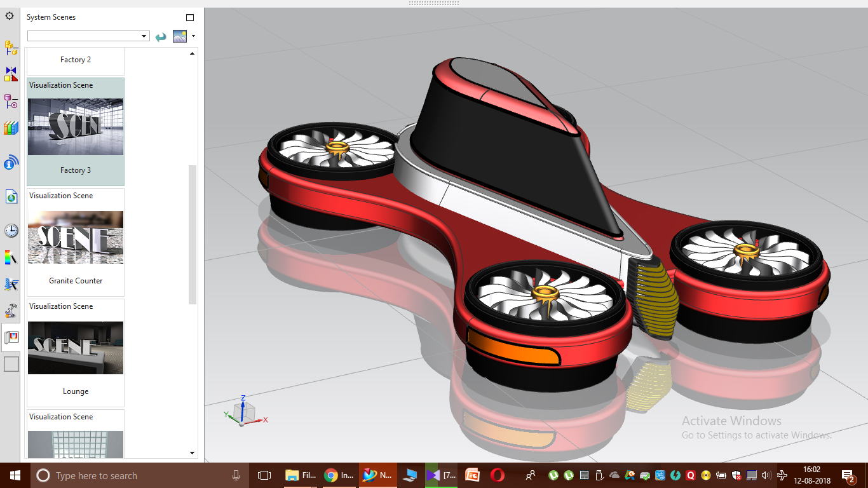Open the Action Center notifications

(848, 475)
